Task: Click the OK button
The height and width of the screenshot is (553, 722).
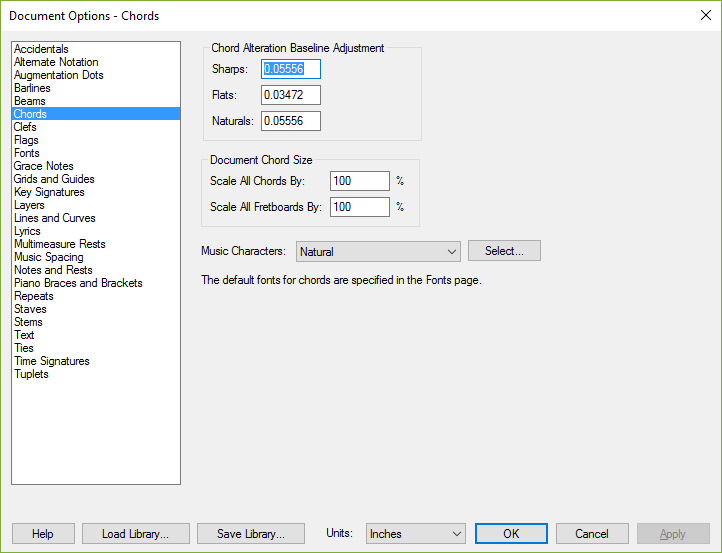Action: [511, 534]
